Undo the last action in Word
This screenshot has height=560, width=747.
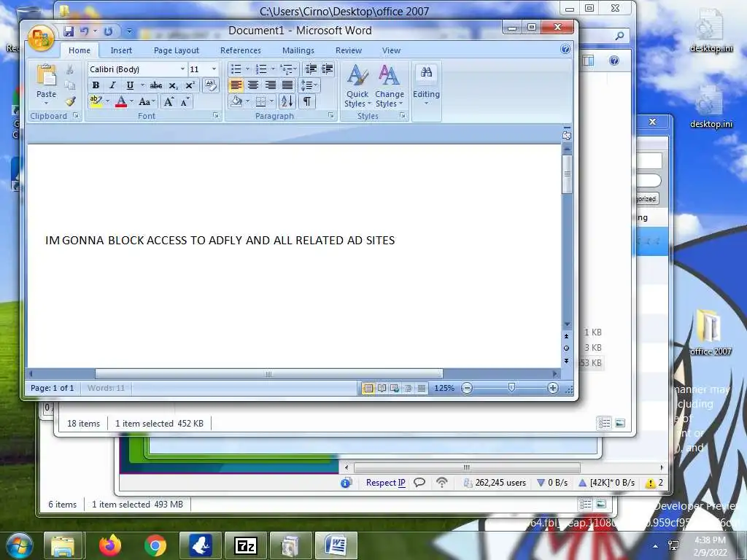(x=85, y=31)
